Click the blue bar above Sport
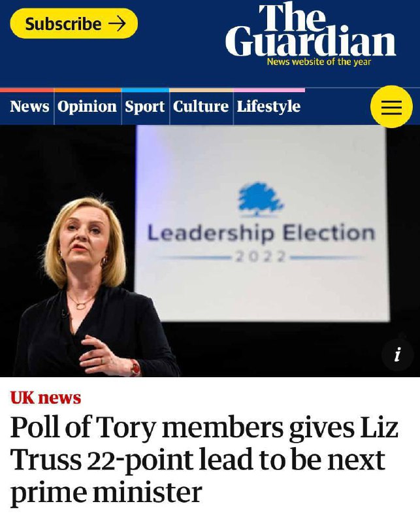Image resolution: width=420 pixels, height=523 pixels. [x=145, y=90]
